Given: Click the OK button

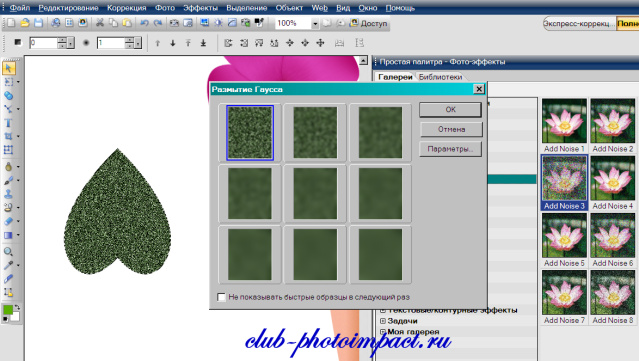Looking at the screenshot, I should point(450,110).
